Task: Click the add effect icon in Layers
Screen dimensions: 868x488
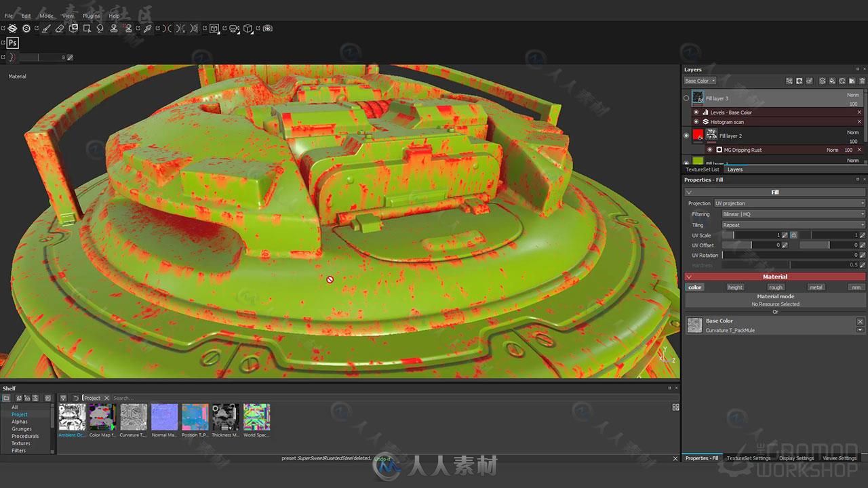Action: (x=789, y=81)
